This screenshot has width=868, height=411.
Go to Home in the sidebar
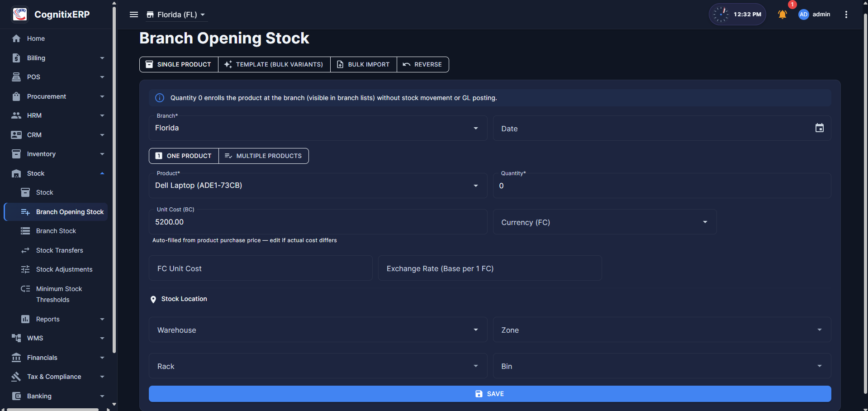pyautogui.click(x=56, y=38)
